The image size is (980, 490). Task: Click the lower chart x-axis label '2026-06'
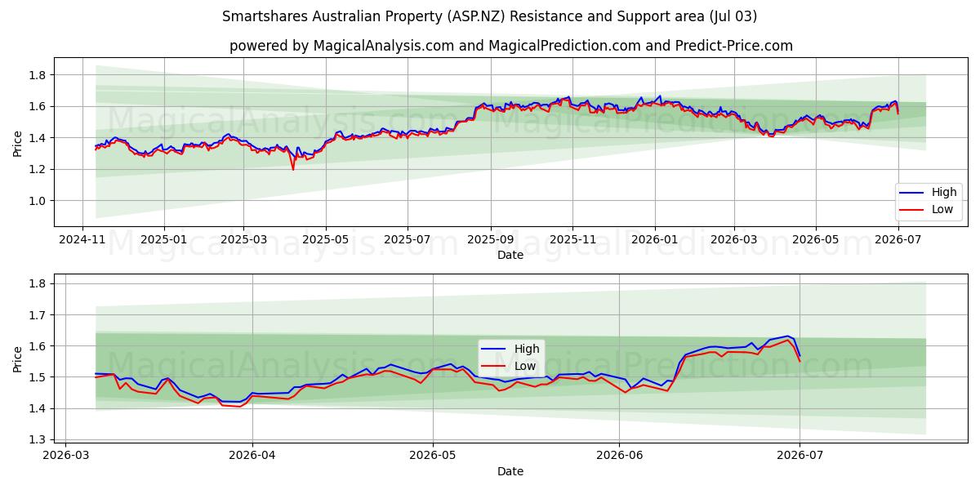point(620,457)
